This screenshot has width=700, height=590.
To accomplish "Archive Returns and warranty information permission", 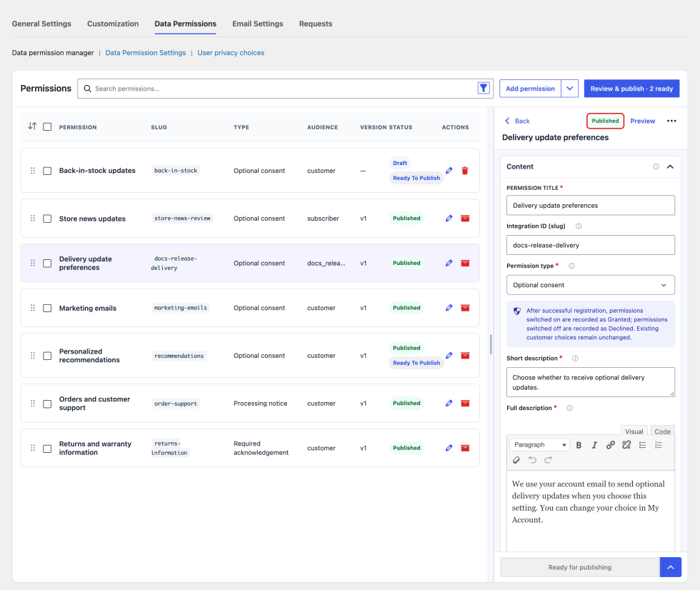I will pos(465,448).
